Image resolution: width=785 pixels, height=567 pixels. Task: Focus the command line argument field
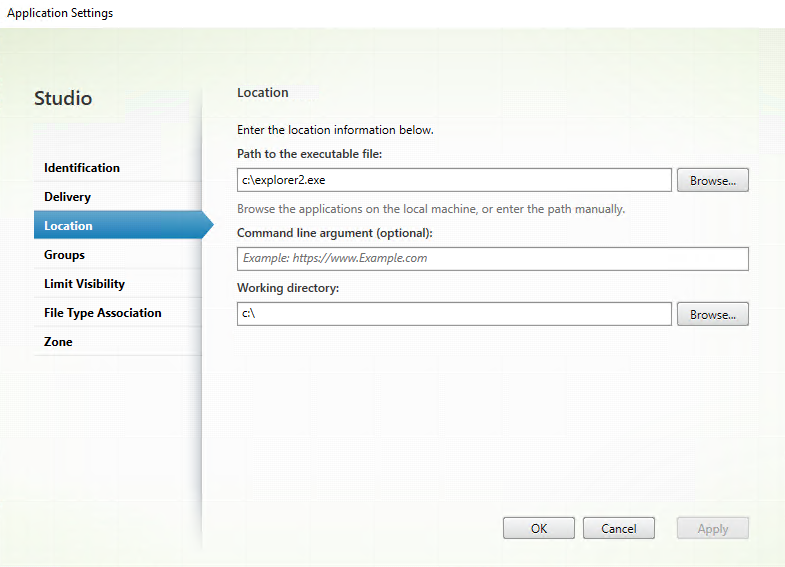point(492,258)
